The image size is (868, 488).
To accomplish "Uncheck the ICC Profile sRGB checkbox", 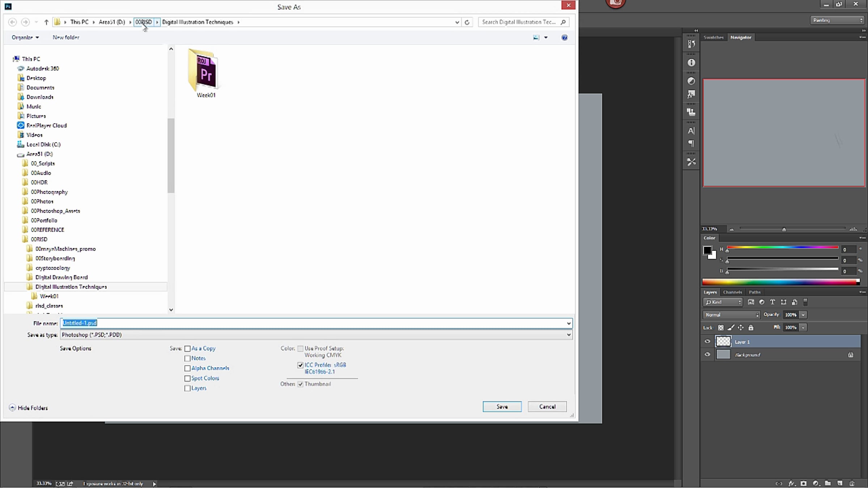I will pyautogui.click(x=300, y=365).
